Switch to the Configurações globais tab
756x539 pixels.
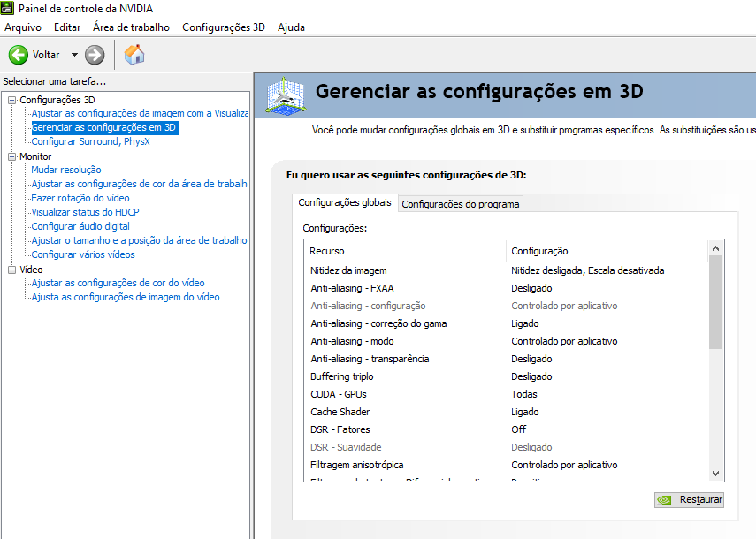(x=345, y=202)
